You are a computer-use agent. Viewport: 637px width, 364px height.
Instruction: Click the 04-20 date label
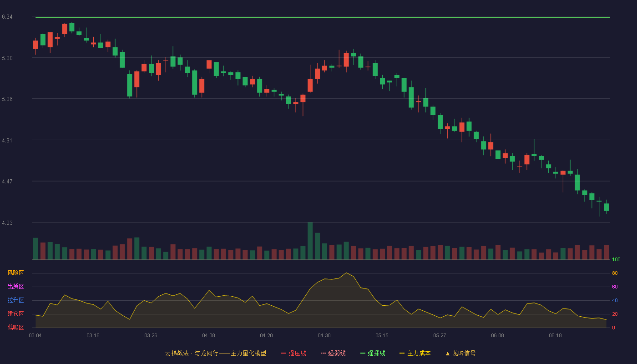point(266,335)
